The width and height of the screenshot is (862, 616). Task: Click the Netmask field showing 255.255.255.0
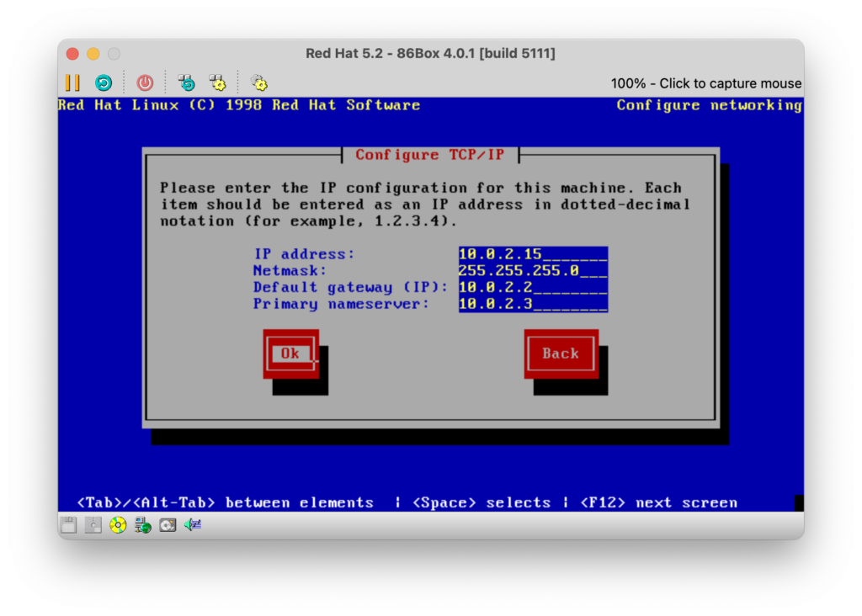tap(533, 271)
